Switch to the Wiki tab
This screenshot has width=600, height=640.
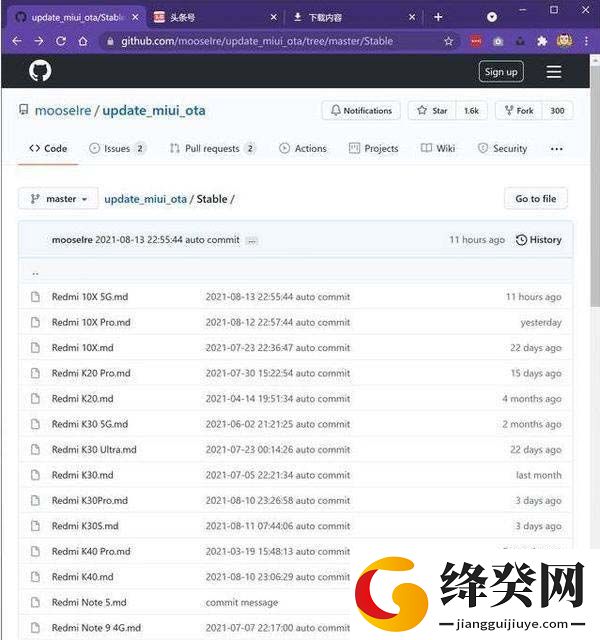click(x=438, y=149)
